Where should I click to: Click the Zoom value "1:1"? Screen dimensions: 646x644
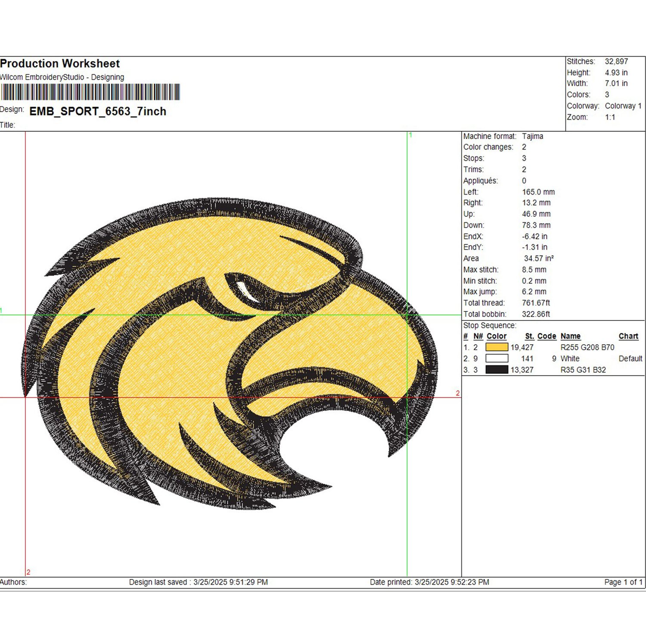[610, 117]
